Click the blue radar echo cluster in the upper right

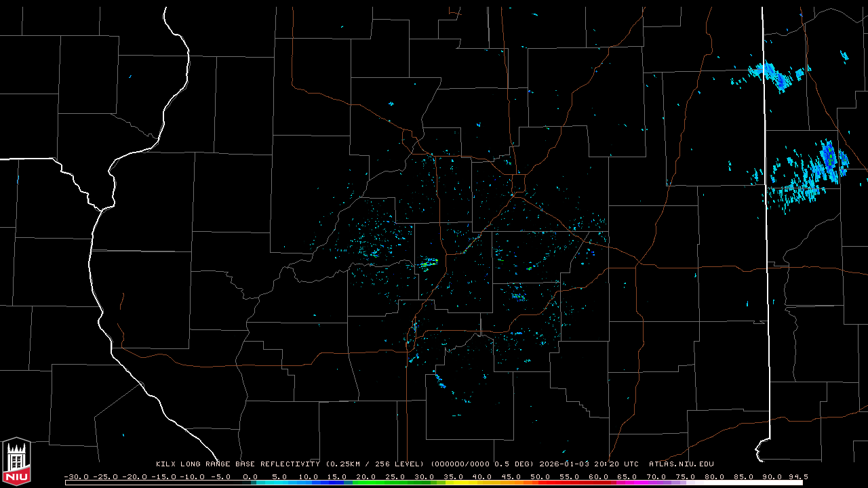point(773,74)
